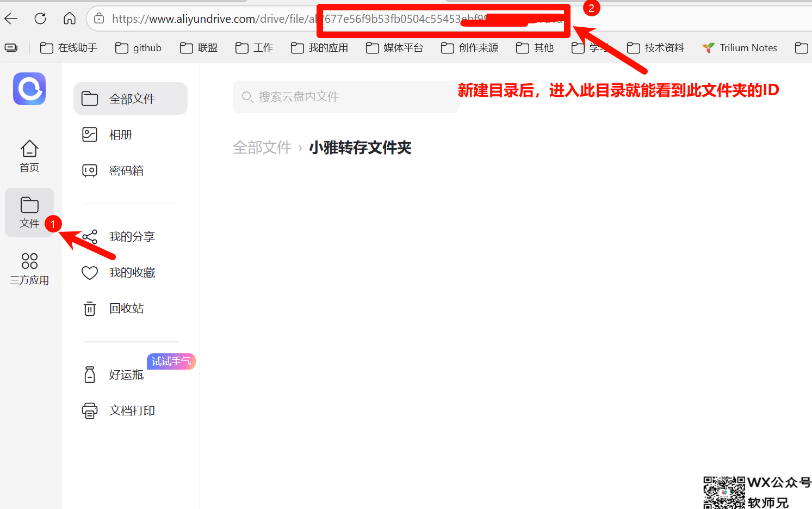Click 全部文件 breadcrumb link

(262, 148)
